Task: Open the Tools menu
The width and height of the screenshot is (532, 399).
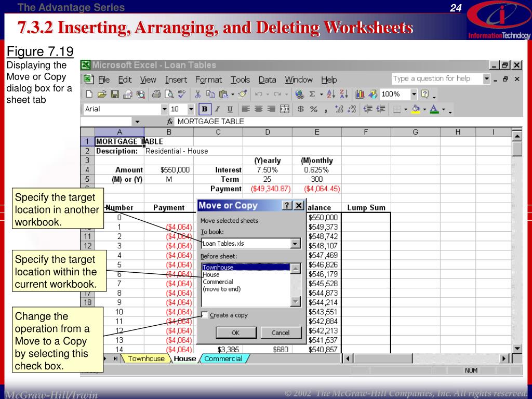Action: [240, 79]
